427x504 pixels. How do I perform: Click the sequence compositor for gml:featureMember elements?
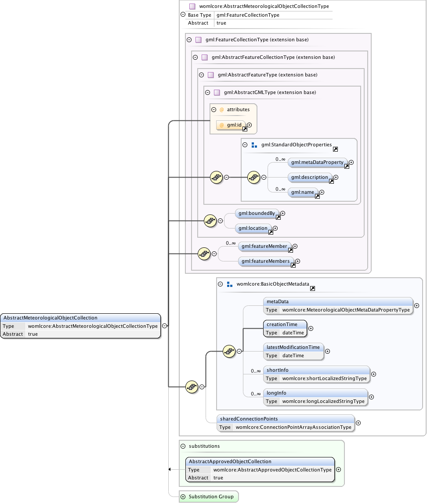(x=204, y=254)
